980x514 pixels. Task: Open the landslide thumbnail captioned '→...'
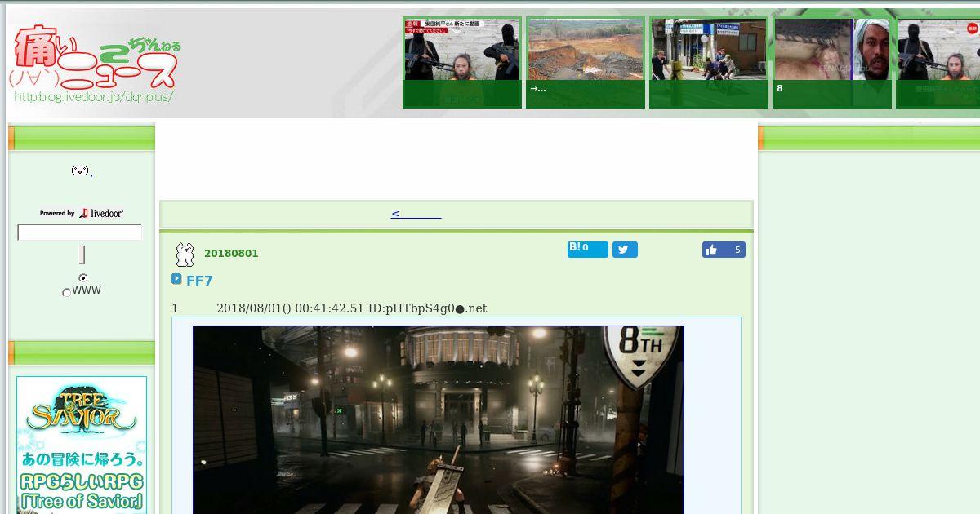coord(586,62)
